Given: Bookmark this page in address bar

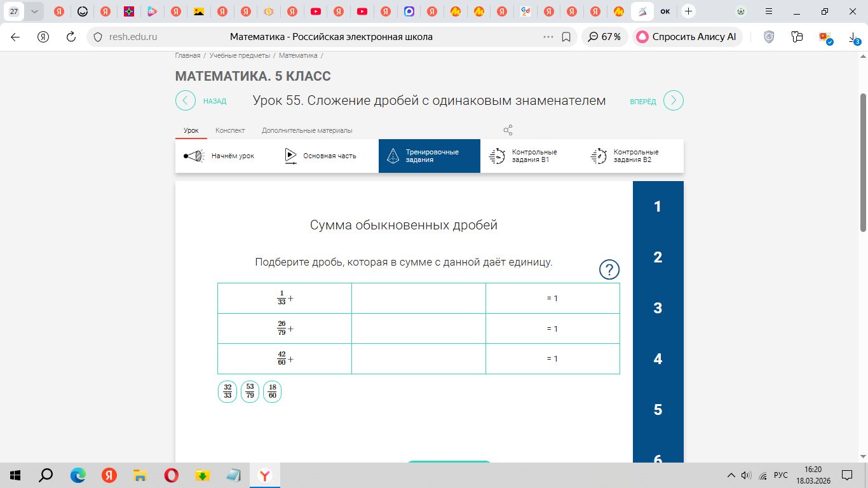Looking at the screenshot, I should tap(566, 37).
